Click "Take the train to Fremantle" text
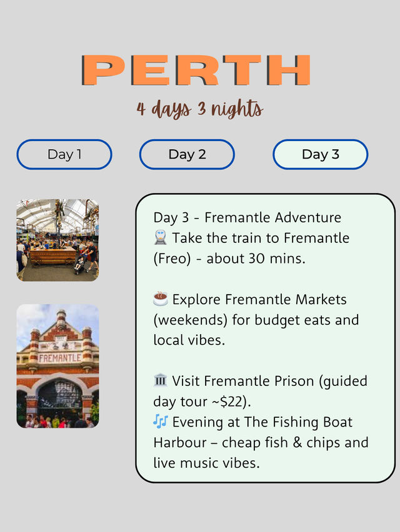 click(261, 238)
